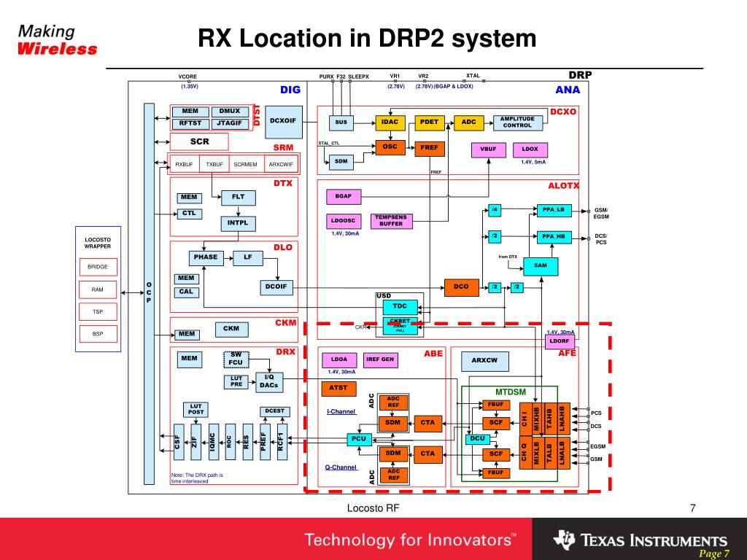Select the RXBUF cell in SRM
Viewport: 747px width, 560px height.
tap(185, 164)
